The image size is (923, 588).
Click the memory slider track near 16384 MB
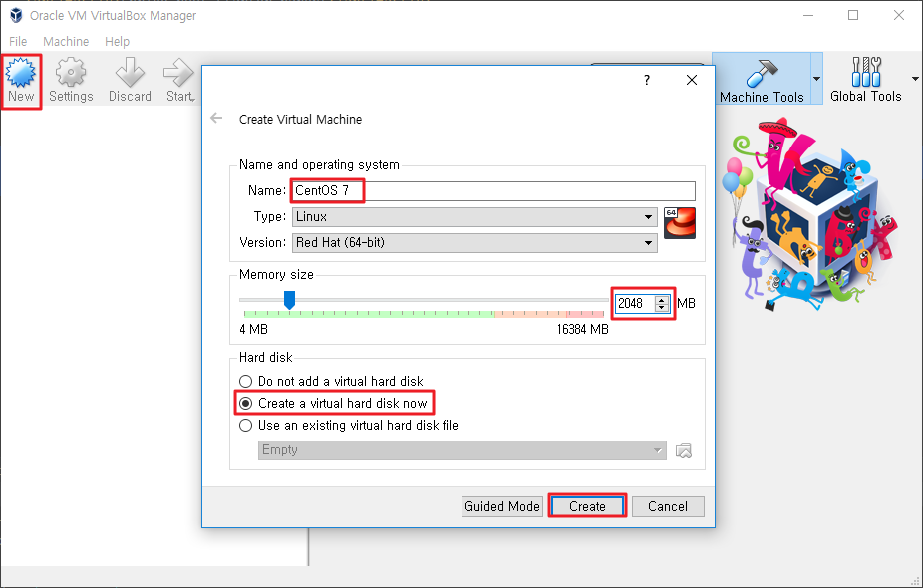pos(604,300)
